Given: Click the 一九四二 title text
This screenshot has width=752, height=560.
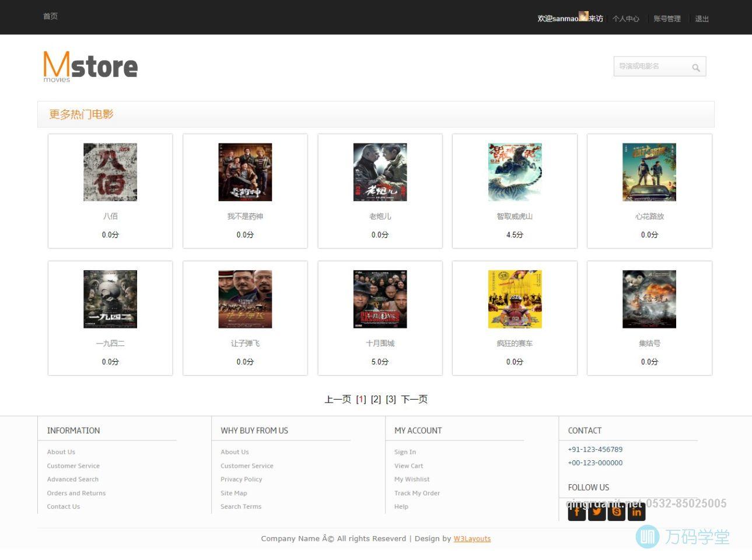Looking at the screenshot, I should [x=110, y=344].
